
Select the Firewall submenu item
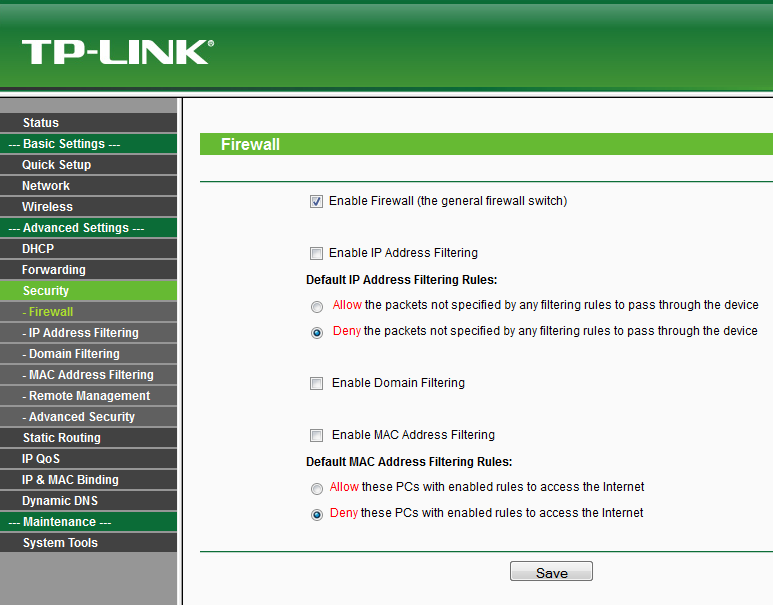point(88,312)
